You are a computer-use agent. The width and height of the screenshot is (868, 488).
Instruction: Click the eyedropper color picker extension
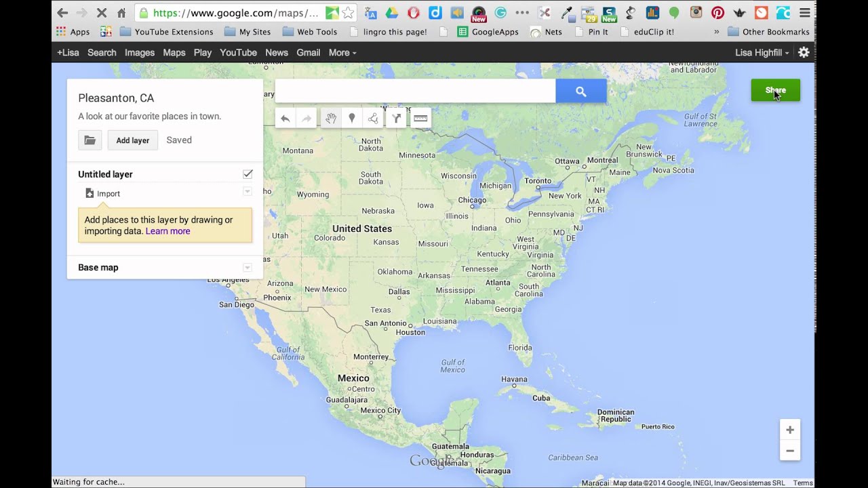coord(566,12)
